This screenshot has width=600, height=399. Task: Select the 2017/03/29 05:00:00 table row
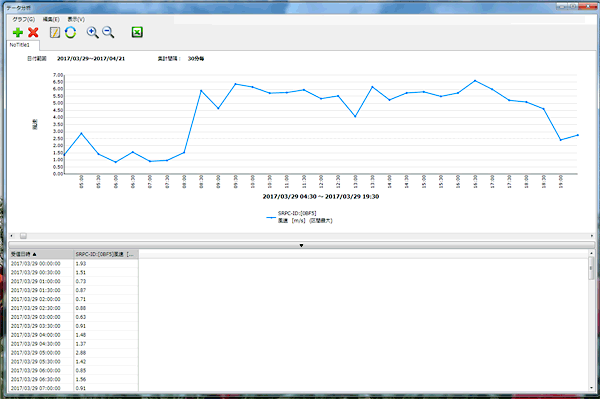73,353
